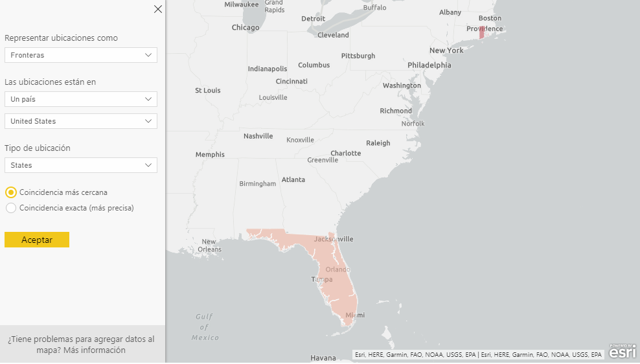Click the St Louis map label
640x364 pixels.
pos(207,90)
